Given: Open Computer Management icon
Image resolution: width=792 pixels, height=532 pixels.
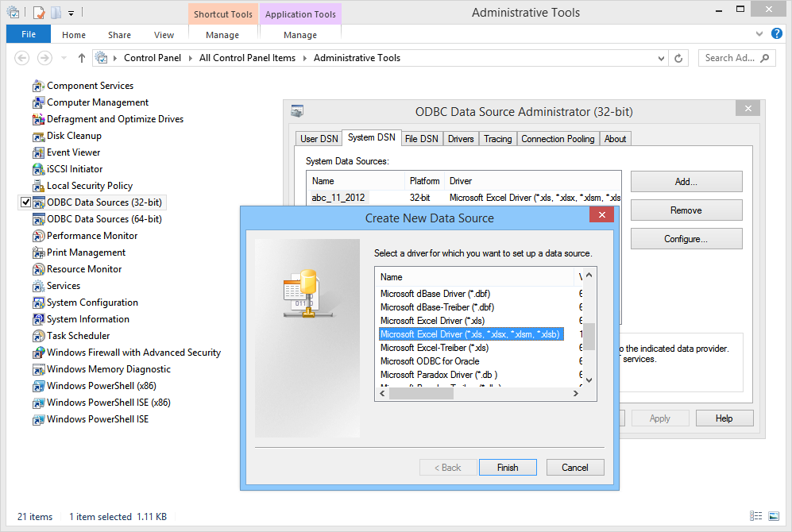Looking at the screenshot, I should click(38, 103).
